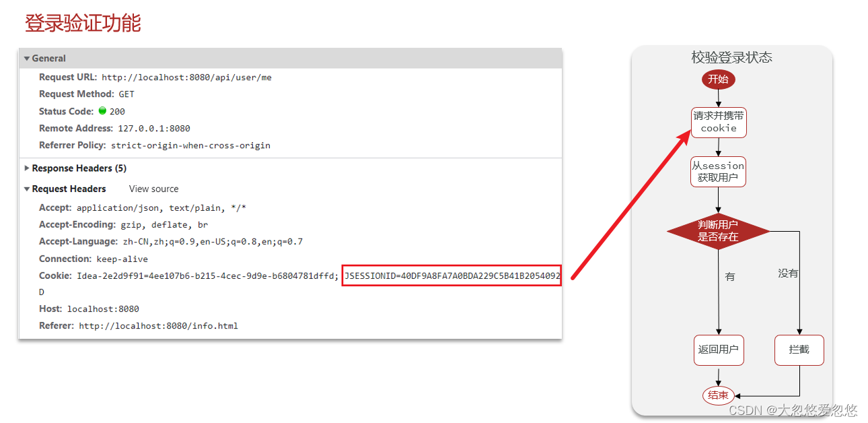The image size is (868, 423).
Task: Click the 结束 end node
Action: click(719, 395)
